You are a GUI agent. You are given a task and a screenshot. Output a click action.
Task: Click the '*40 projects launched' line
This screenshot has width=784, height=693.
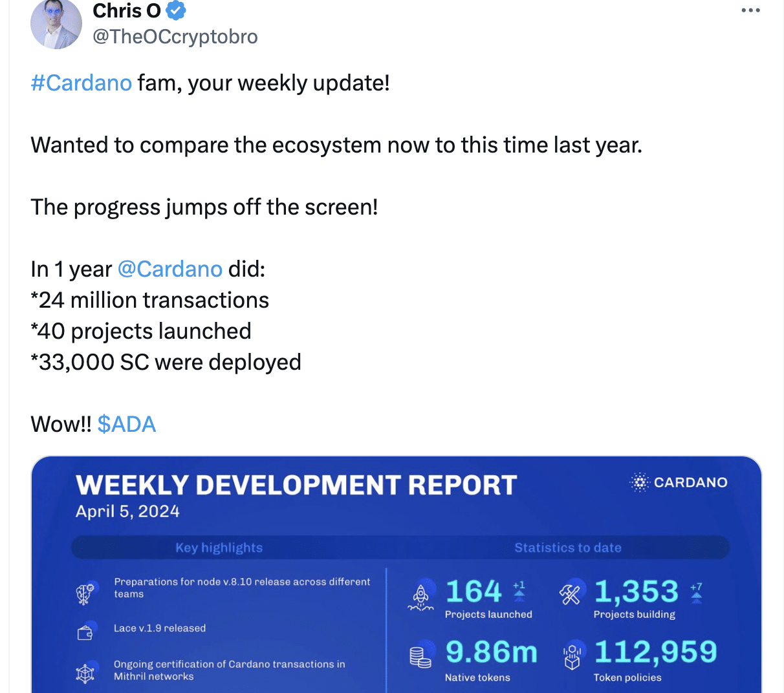[141, 331]
